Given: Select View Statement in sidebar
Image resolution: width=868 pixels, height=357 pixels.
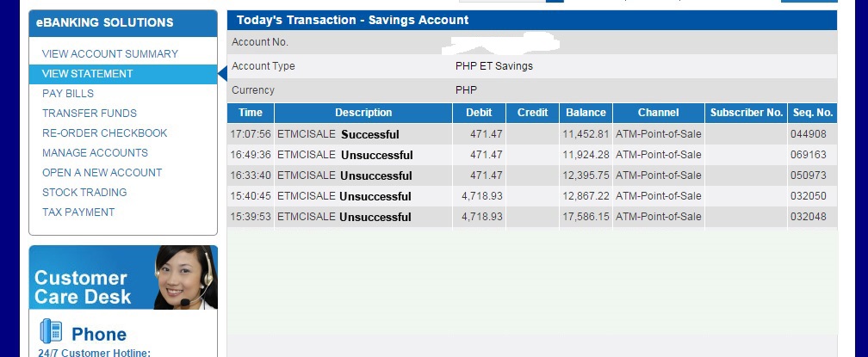Looking at the screenshot, I should click(87, 74).
